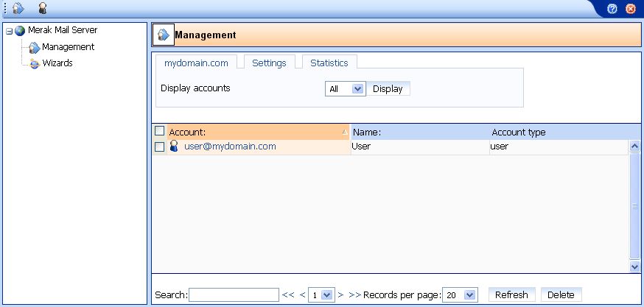
Task: Toggle the select-all checkbox in header
Action: [159, 131]
